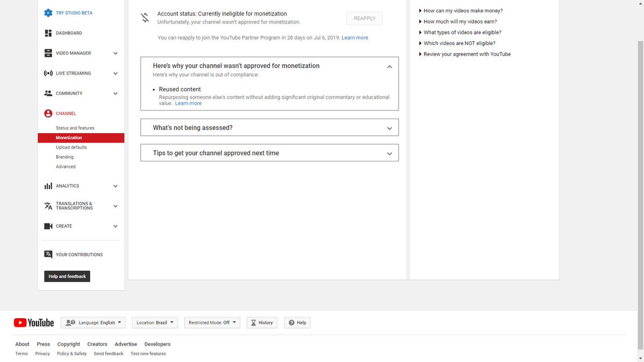Expand the Create submenu chevron
This screenshot has height=362, width=644.
click(x=115, y=226)
